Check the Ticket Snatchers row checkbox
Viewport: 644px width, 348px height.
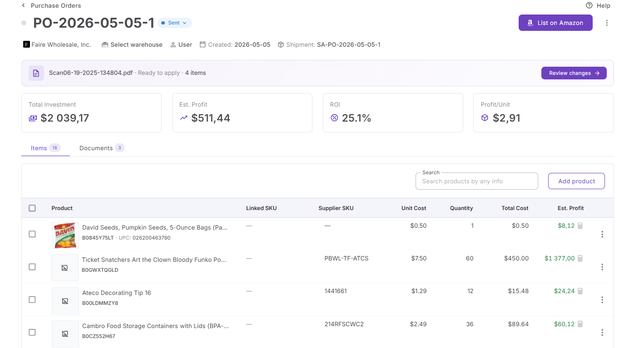(x=32, y=267)
